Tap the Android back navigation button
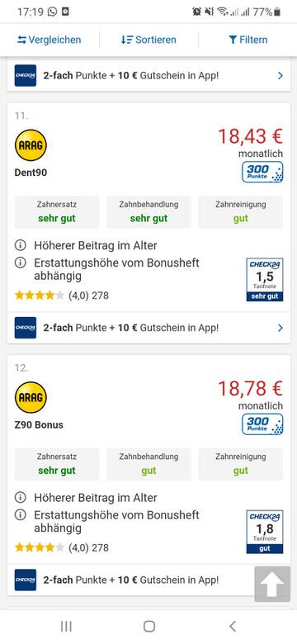The image size is (297, 644). pos(233,626)
